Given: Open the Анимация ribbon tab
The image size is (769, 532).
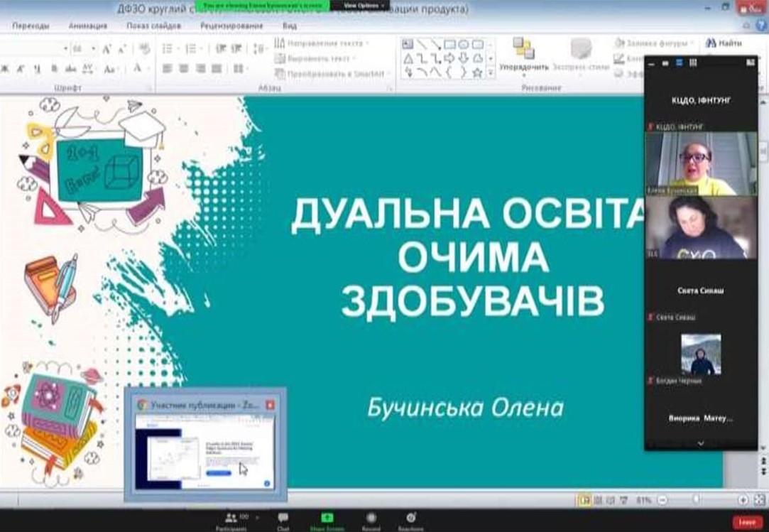Looking at the screenshot, I should coord(88,26).
